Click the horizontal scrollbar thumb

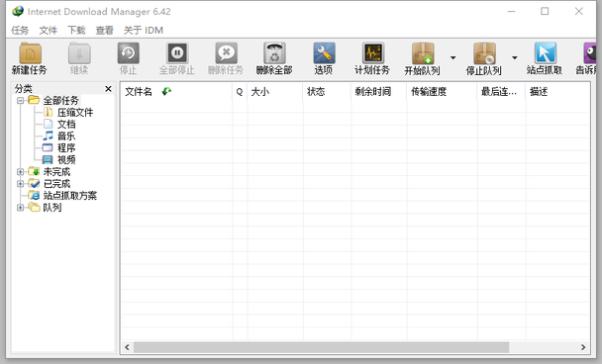321,347
